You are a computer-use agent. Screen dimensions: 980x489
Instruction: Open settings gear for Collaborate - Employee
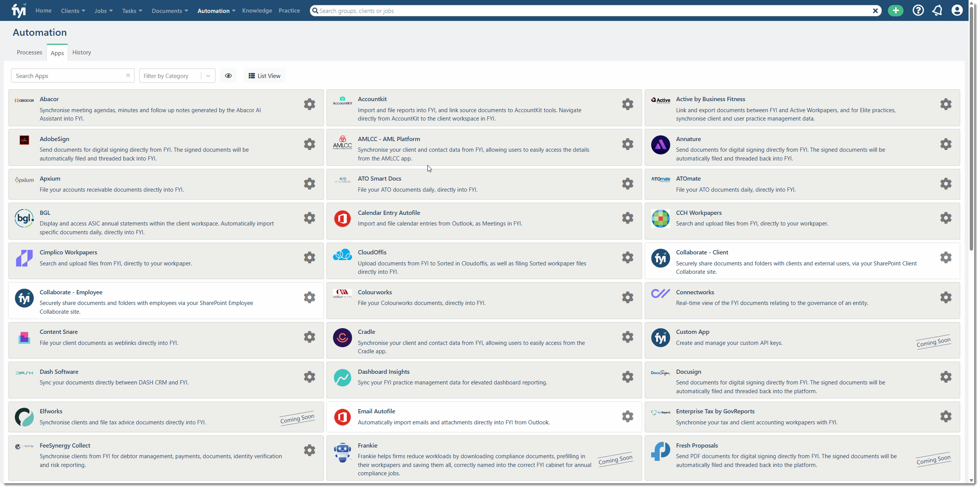309,297
